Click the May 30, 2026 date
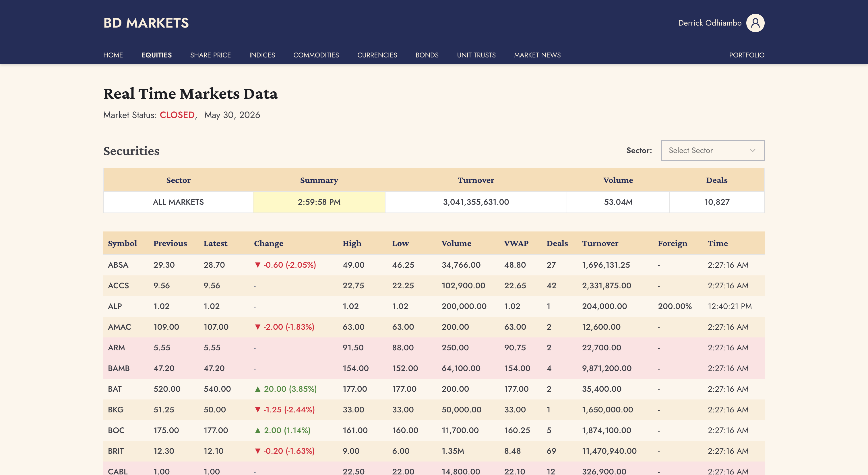The height and width of the screenshot is (475, 868). pos(232,115)
